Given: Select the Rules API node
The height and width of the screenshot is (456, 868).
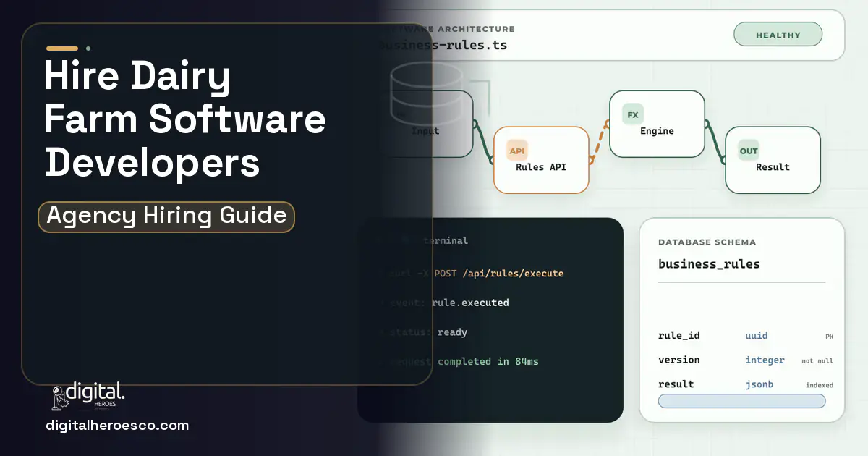Looking at the screenshot, I should click(541, 160).
